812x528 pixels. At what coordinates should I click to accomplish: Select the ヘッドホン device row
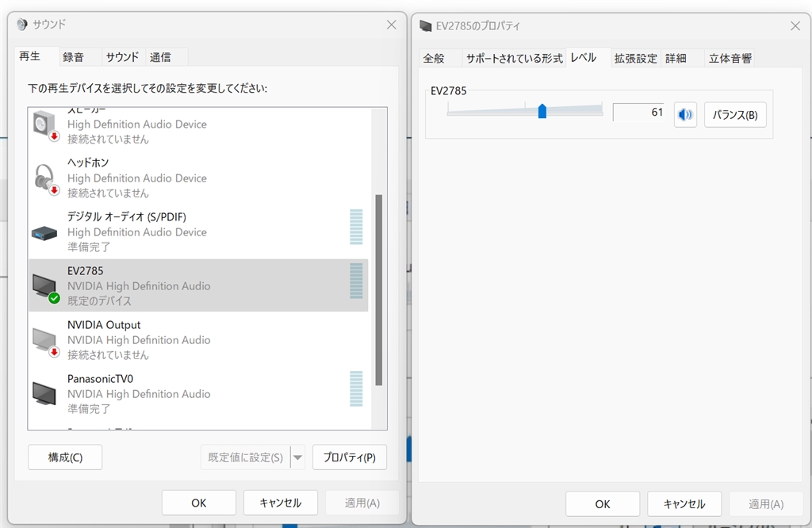(198, 178)
